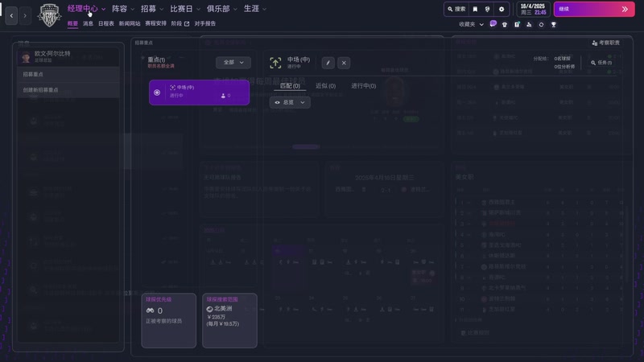Screen dimensions: 644x362
Task: Switch to the 对手报告 tab
Action: (205, 24)
